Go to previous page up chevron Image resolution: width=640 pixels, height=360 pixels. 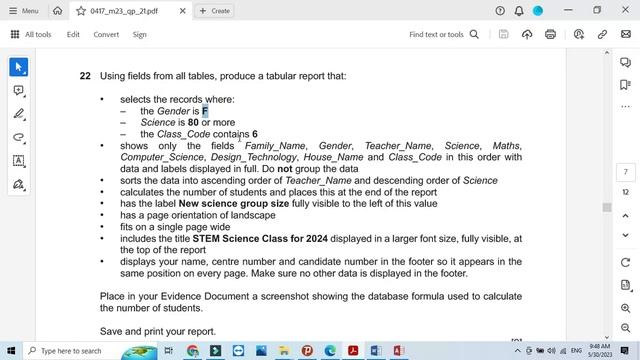point(625,216)
